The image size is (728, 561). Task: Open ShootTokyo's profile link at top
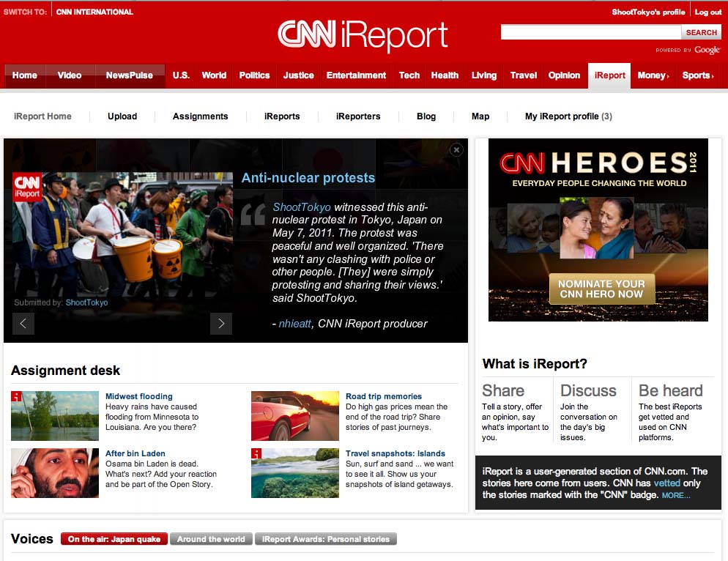648,12
